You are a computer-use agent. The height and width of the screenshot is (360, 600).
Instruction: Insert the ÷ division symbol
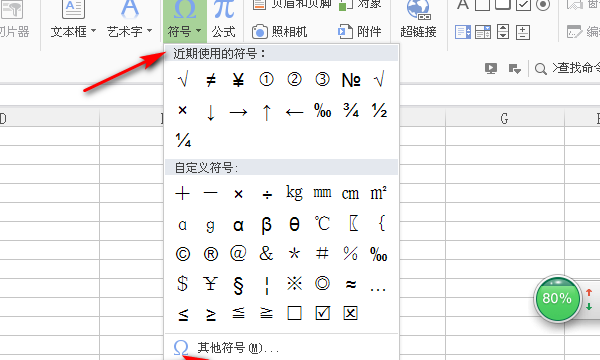[x=267, y=195]
